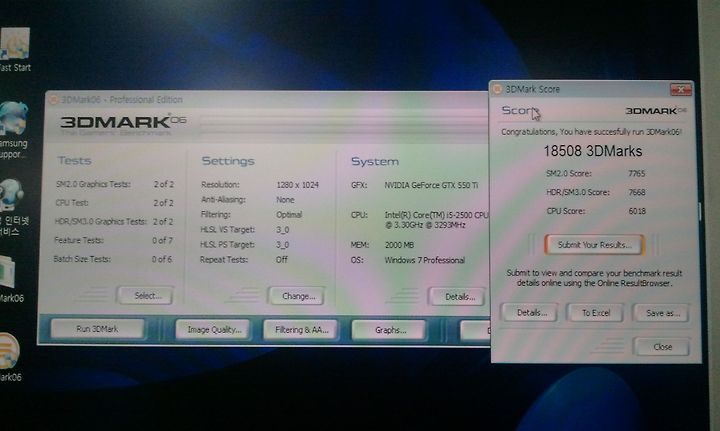Click HLSL VS Target value 3_0
Viewport: 720px width, 431px height.
point(282,229)
